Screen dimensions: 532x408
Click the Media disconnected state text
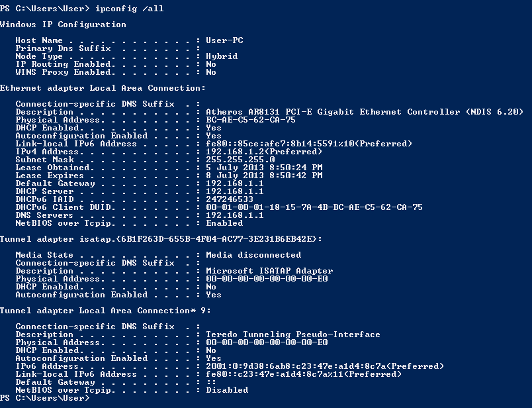[253, 255]
